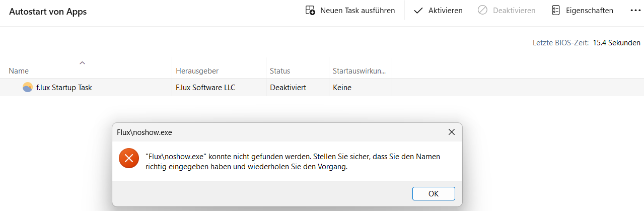Viewport: 644px width, 211px height.
Task: Close the Flux\noshow.exe error dialog
Action: 452,132
